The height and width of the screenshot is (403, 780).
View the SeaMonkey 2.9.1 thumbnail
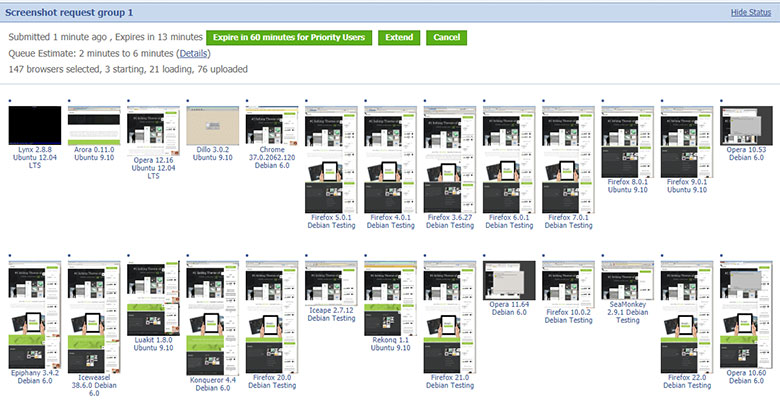(x=627, y=280)
